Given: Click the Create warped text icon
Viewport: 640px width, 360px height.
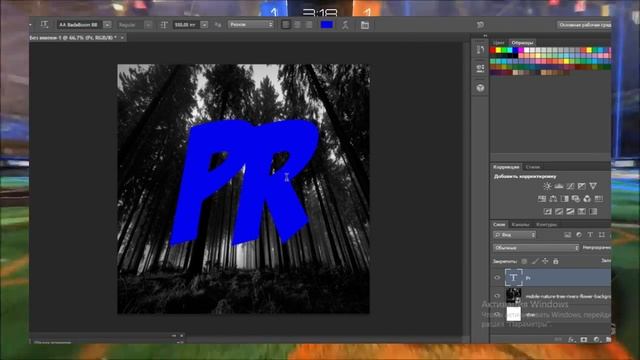Looking at the screenshot, I should (345, 25).
